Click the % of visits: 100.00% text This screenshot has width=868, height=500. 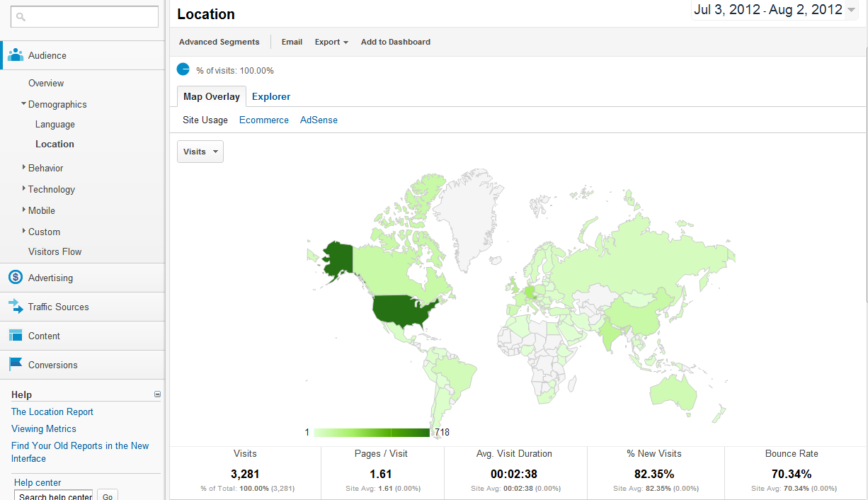[x=235, y=71]
